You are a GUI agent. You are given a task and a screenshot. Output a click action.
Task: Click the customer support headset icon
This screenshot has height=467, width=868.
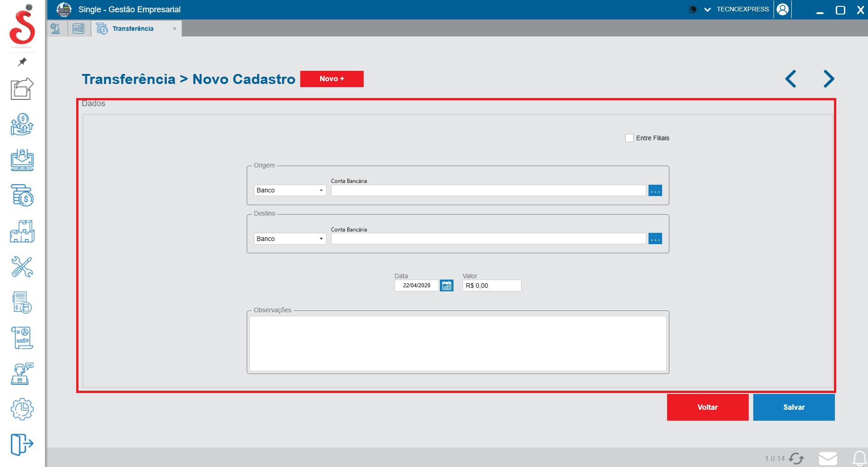point(22,374)
